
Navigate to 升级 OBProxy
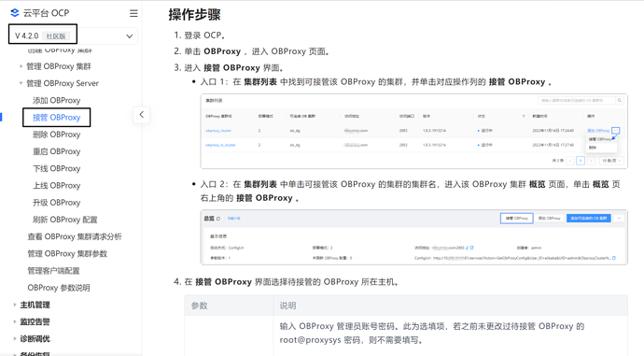[57, 203]
